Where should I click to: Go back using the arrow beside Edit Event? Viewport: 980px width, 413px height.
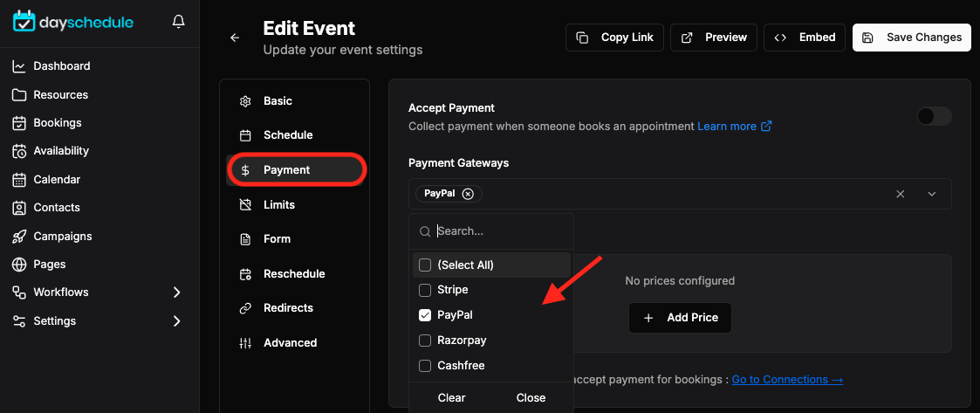[235, 38]
